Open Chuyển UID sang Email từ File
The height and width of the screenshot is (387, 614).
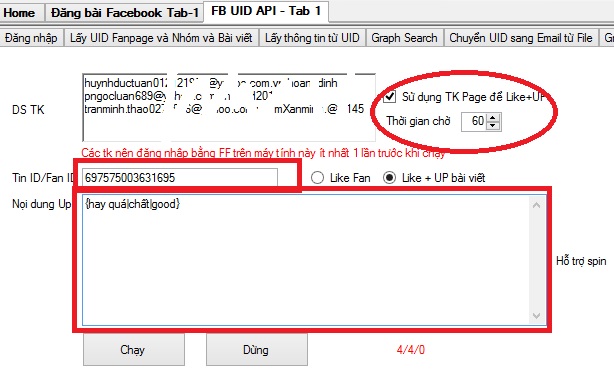click(x=521, y=38)
